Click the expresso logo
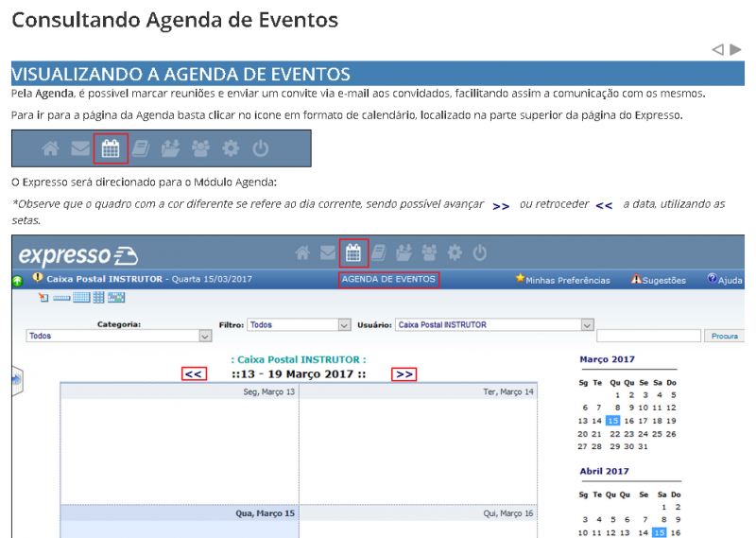 [78, 255]
